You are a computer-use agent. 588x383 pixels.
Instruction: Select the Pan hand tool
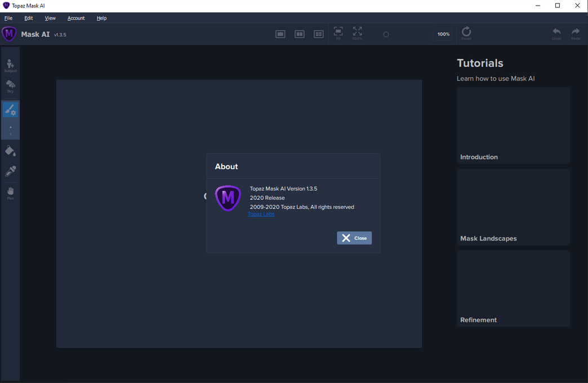tap(11, 193)
